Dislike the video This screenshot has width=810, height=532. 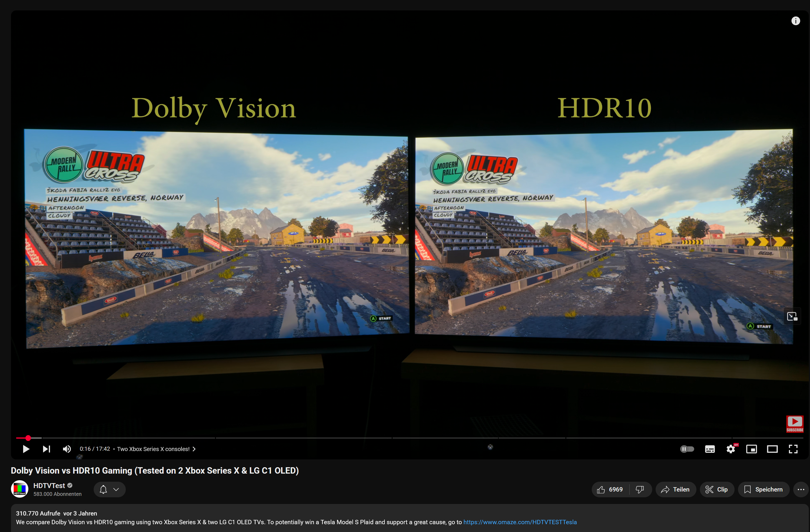click(x=640, y=489)
